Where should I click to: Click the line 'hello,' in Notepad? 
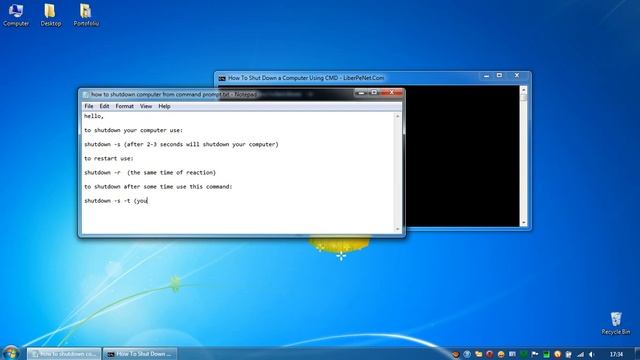(94, 116)
